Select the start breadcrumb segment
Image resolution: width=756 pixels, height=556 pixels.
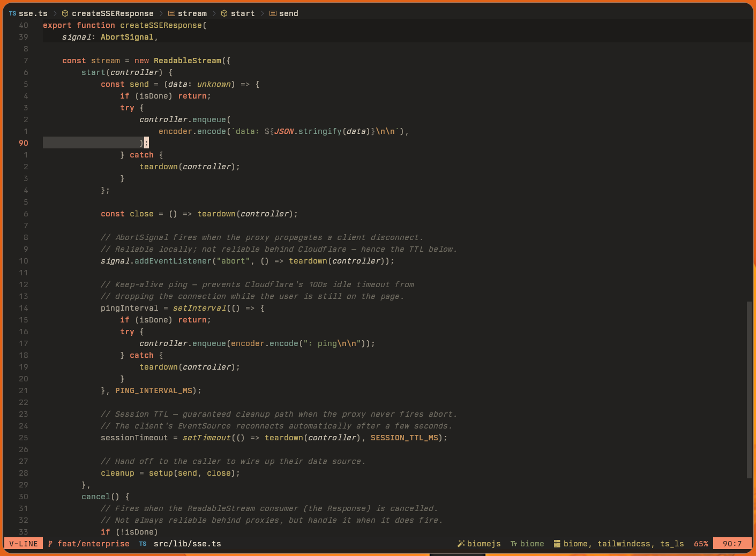pos(243,13)
